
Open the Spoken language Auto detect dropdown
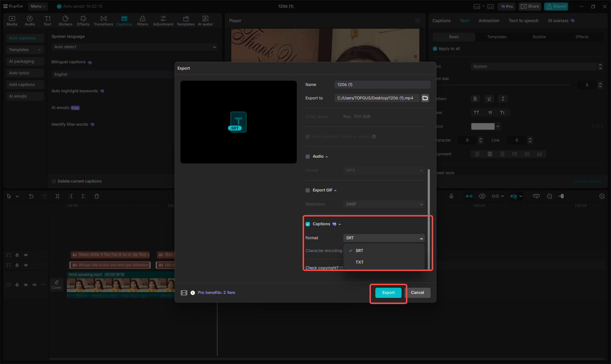click(134, 47)
